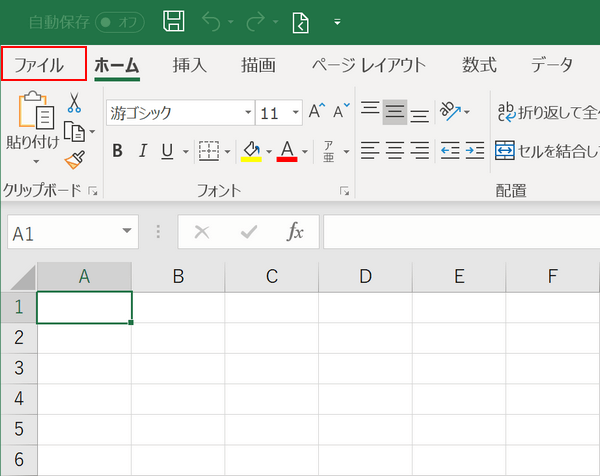The image size is (600, 476).
Task: Switch to the データ tab
Action: tap(552, 65)
